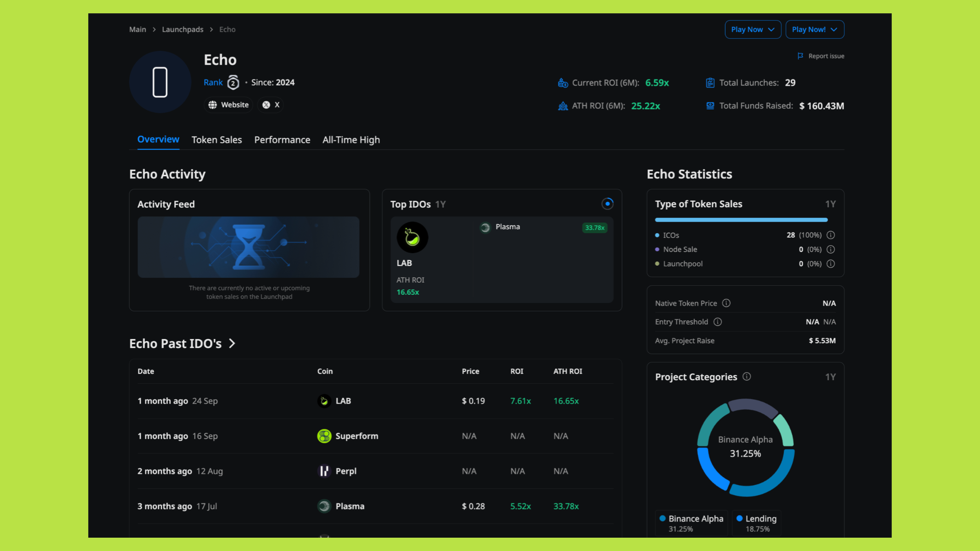Click the Report issue flag icon
Image resolution: width=980 pixels, height=551 pixels.
(800, 56)
